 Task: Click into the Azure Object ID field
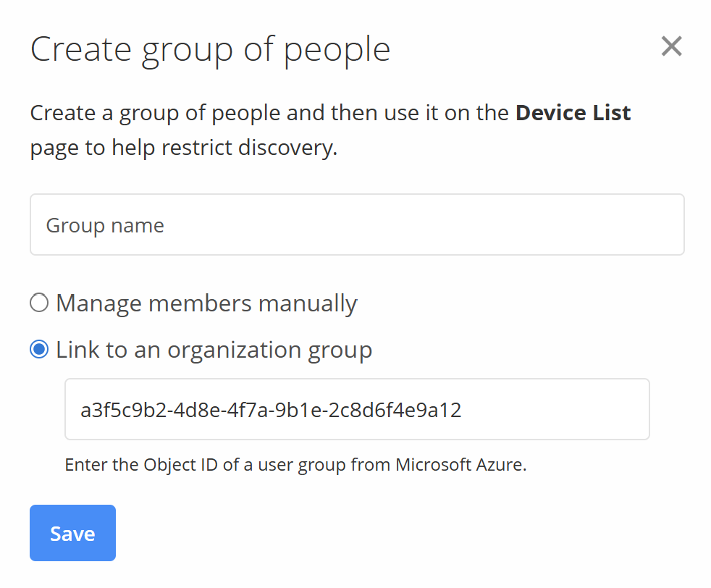[356, 409]
